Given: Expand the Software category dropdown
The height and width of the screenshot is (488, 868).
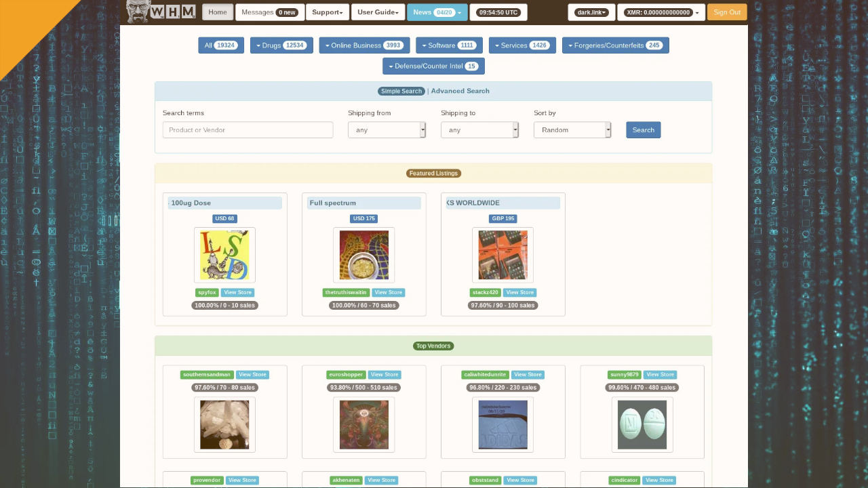Looking at the screenshot, I should pos(449,45).
